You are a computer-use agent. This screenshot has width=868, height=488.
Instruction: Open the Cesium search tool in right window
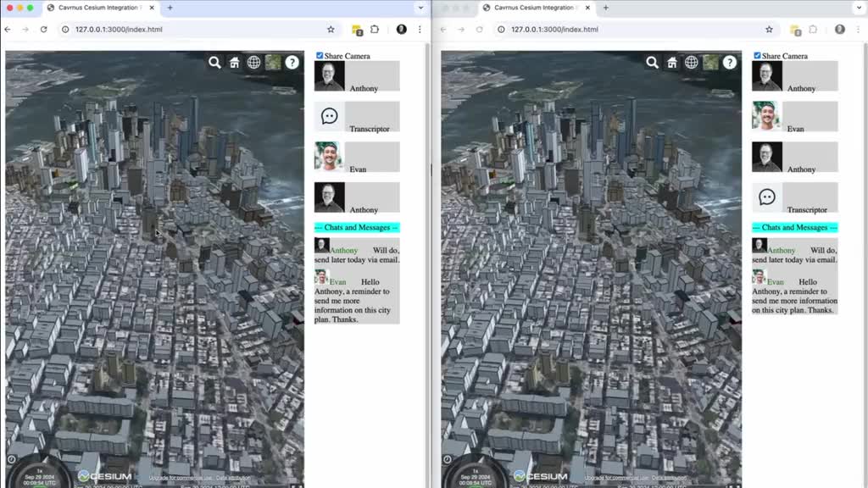click(x=652, y=63)
